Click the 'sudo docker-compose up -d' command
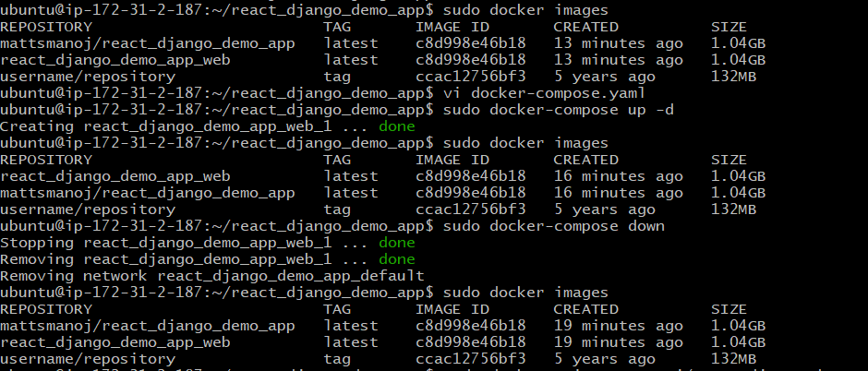This screenshot has height=371, width=868. [558, 110]
